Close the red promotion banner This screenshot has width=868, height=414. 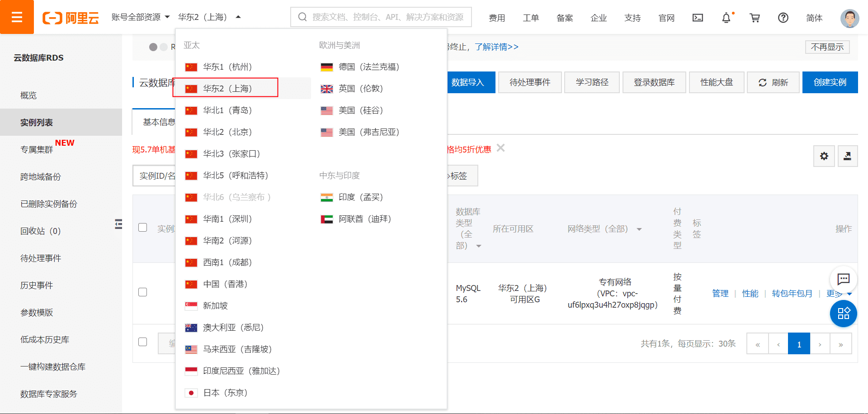tap(500, 148)
